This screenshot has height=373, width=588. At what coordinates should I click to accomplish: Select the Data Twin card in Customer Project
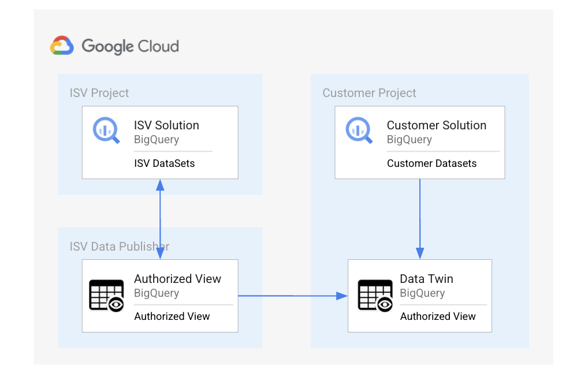pyautogui.click(x=420, y=295)
